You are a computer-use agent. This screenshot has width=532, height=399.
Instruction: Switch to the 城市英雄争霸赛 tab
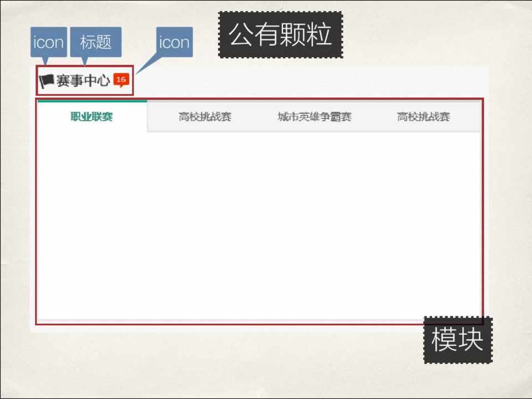coord(315,117)
